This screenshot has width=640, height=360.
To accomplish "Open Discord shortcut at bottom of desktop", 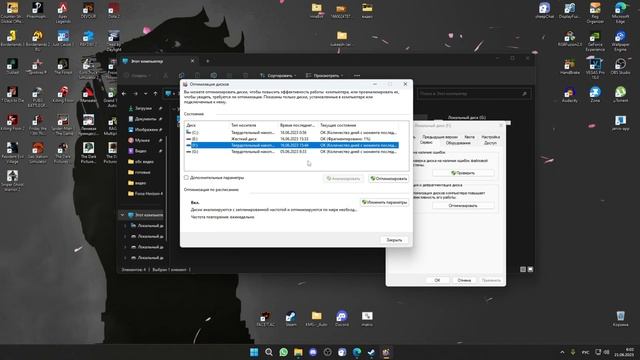I will [x=342, y=319].
